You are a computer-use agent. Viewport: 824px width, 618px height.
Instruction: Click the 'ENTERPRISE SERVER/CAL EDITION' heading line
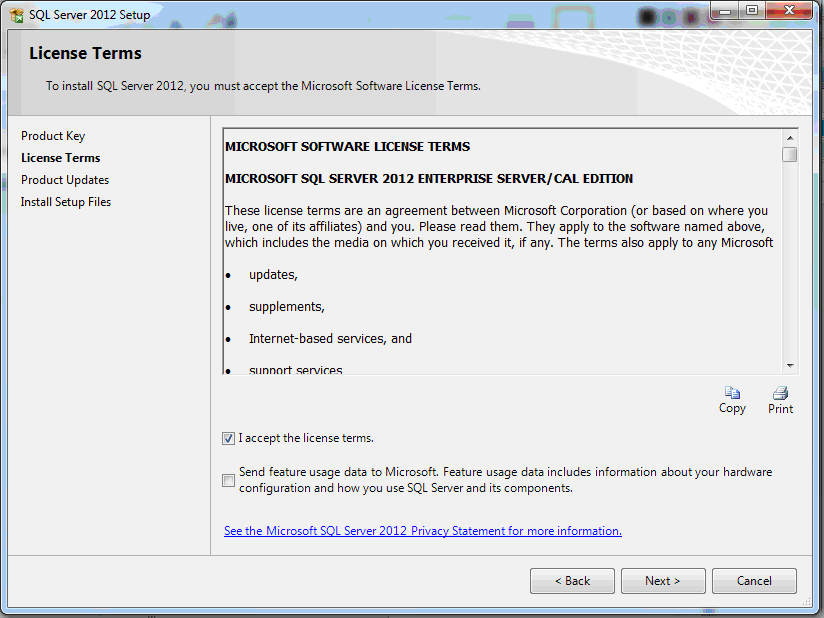[429, 179]
